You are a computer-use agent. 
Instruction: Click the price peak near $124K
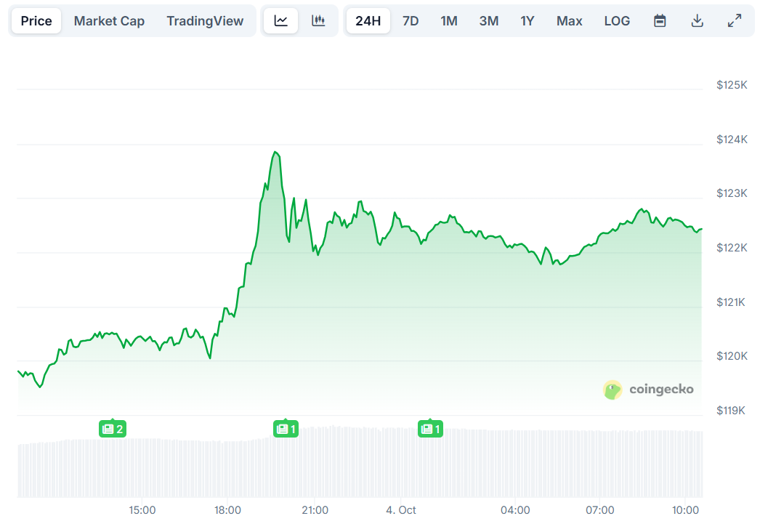tap(275, 152)
